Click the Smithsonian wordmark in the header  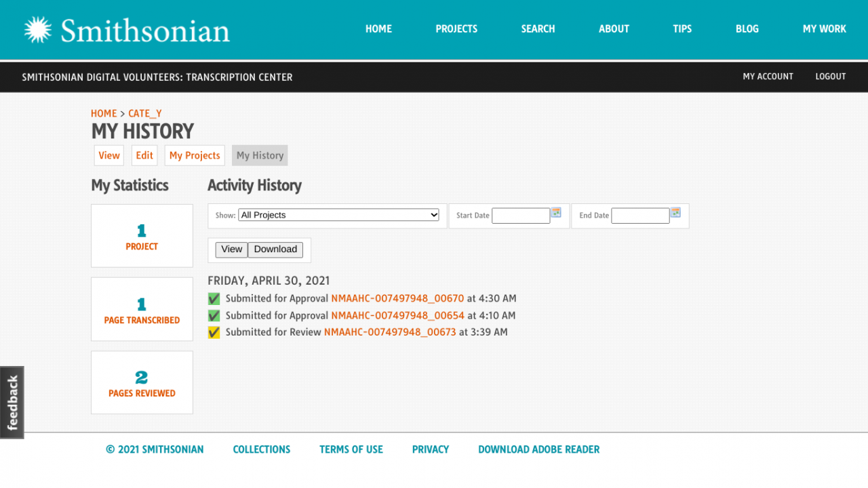[145, 31]
